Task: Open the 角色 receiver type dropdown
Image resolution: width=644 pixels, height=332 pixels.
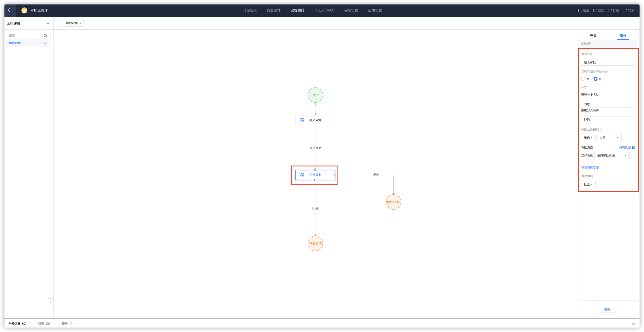Action: (x=588, y=138)
